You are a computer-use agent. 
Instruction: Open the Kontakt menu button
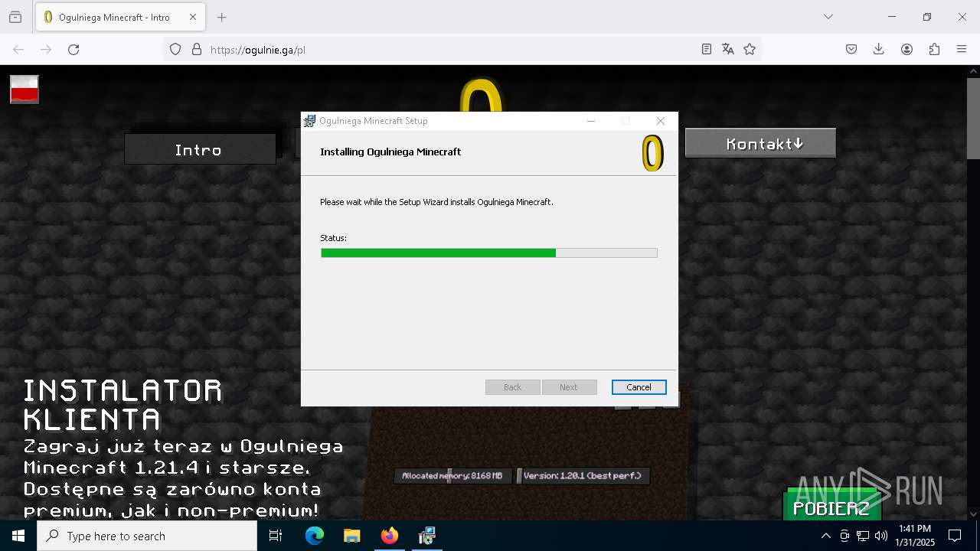coord(760,143)
